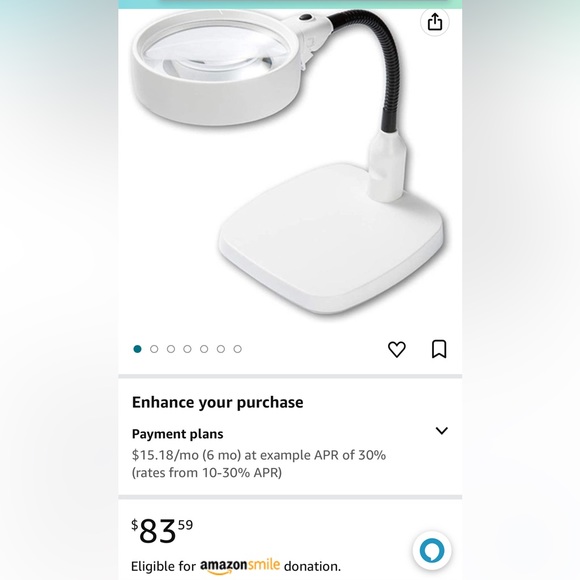Tap the $83.59 price
Viewport: 580px width, 580px height.
162,530
